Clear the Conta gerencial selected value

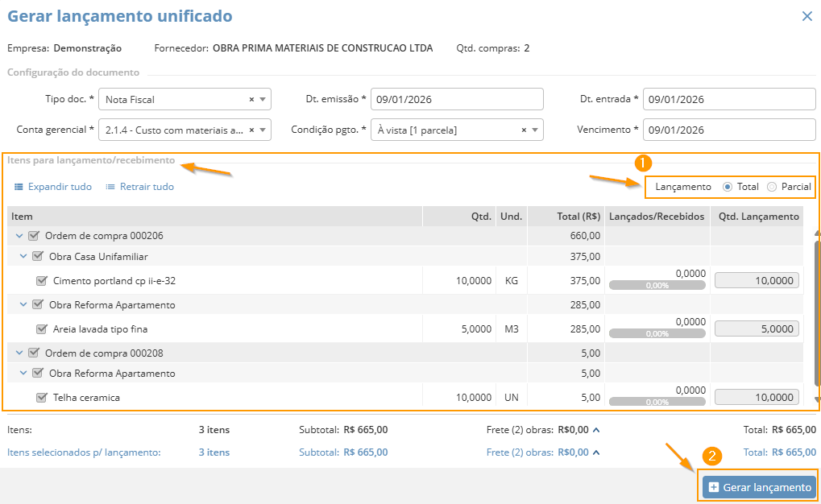point(251,130)
